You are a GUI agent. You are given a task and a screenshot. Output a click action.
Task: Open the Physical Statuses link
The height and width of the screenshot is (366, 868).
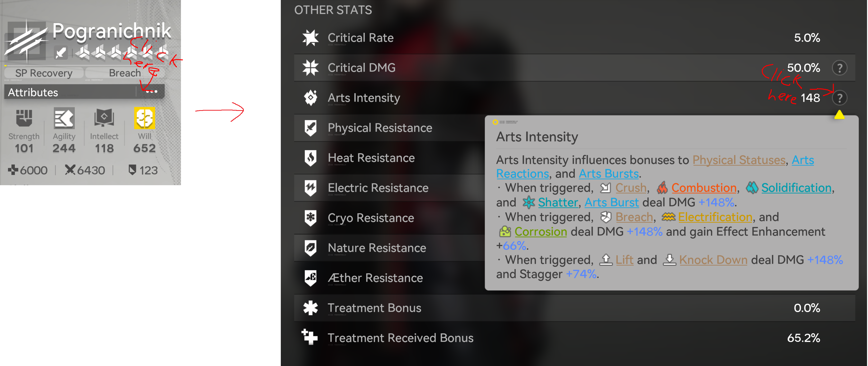(739, 160)
